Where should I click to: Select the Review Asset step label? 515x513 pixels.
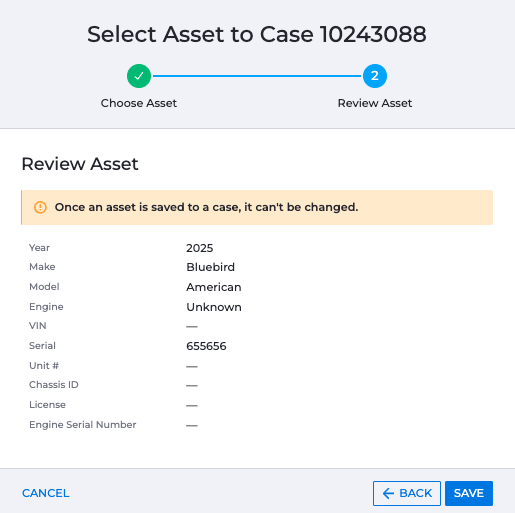tap(375, 103)
